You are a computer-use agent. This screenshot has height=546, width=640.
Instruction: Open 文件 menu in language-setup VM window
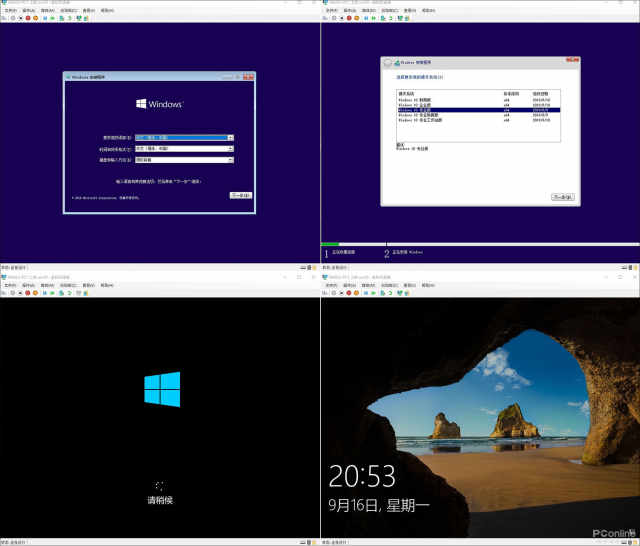click(10, 10)
